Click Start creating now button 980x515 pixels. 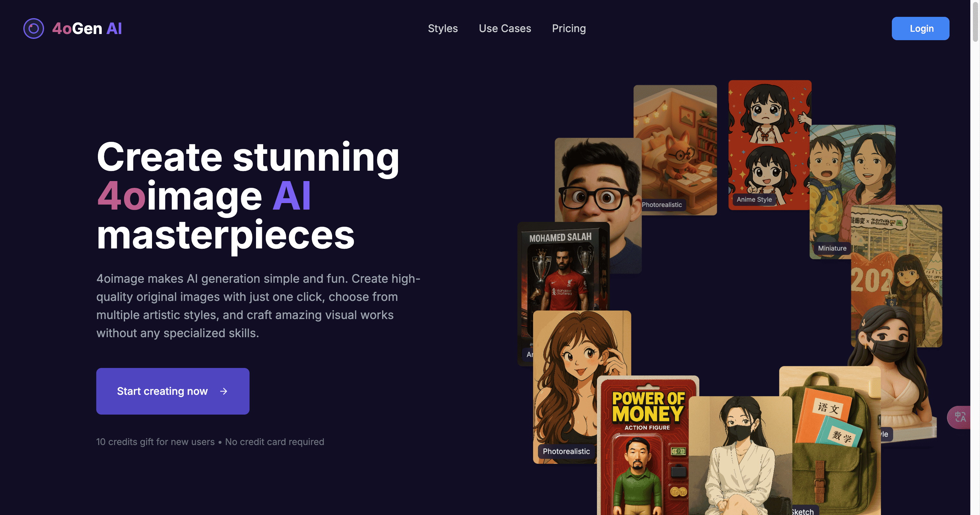click(173, 391)
